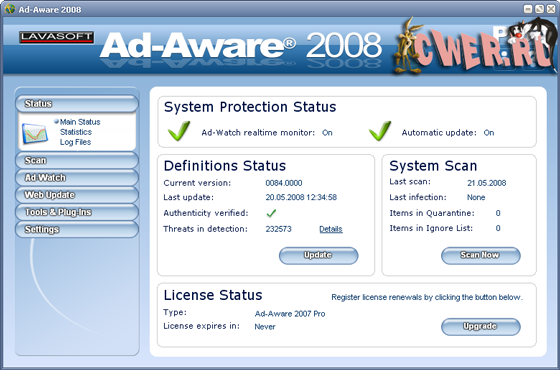Click the Items in Ignore List label
Image resolution: width=560 pixels, height=370 pixels.
tap(431, 228)
